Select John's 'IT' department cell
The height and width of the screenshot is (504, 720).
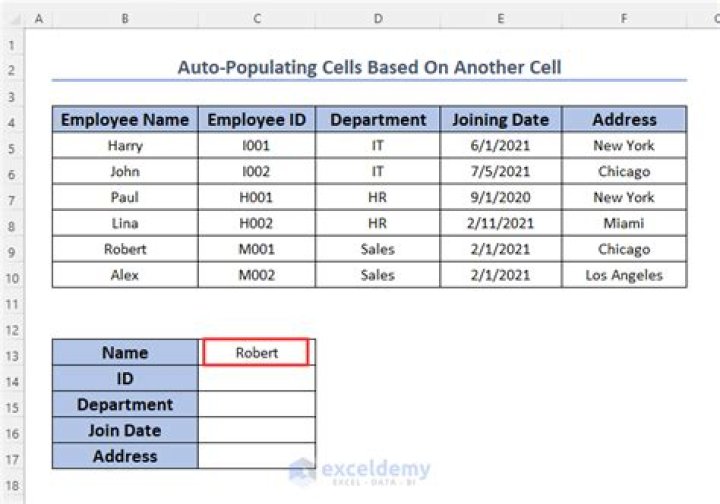pyautogui.click(x=377, y=171)
